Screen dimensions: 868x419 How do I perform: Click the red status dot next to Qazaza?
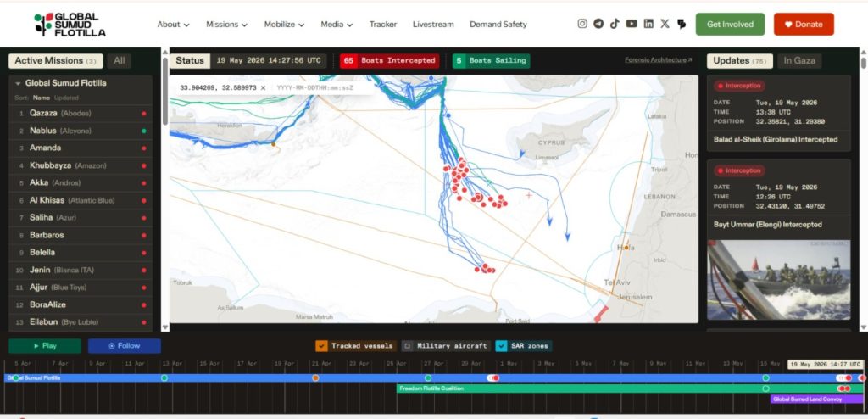(x=144, y=114)
